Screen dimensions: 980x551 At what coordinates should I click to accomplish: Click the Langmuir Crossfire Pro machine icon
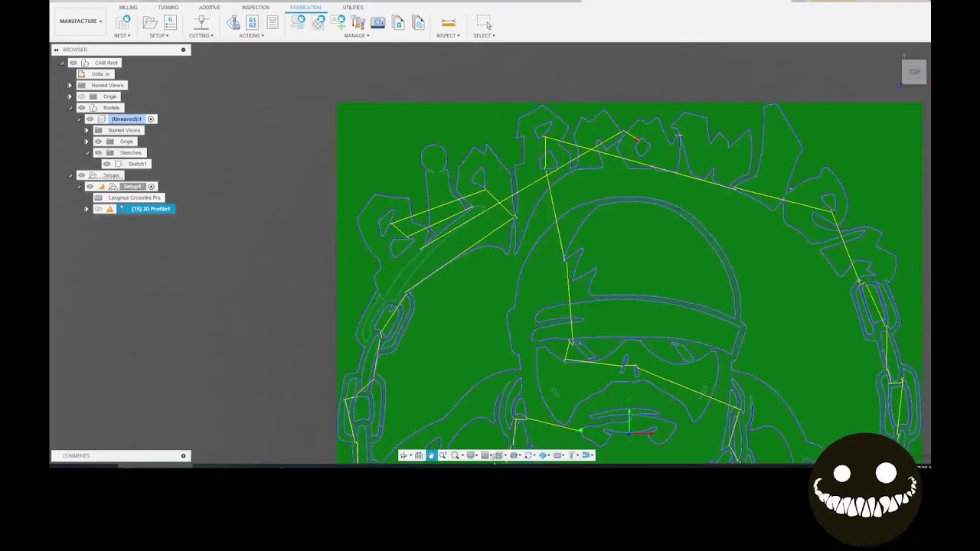(x=98, y=197)
